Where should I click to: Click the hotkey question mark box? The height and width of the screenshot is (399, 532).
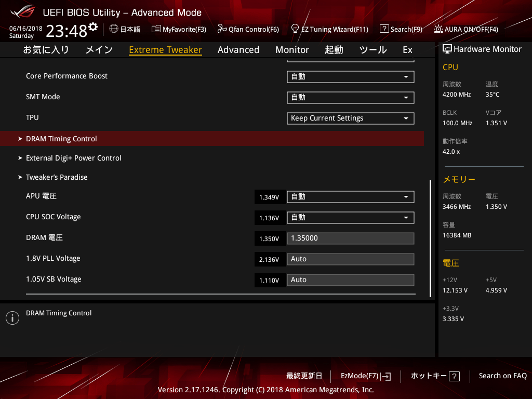[x=454, y=376]
